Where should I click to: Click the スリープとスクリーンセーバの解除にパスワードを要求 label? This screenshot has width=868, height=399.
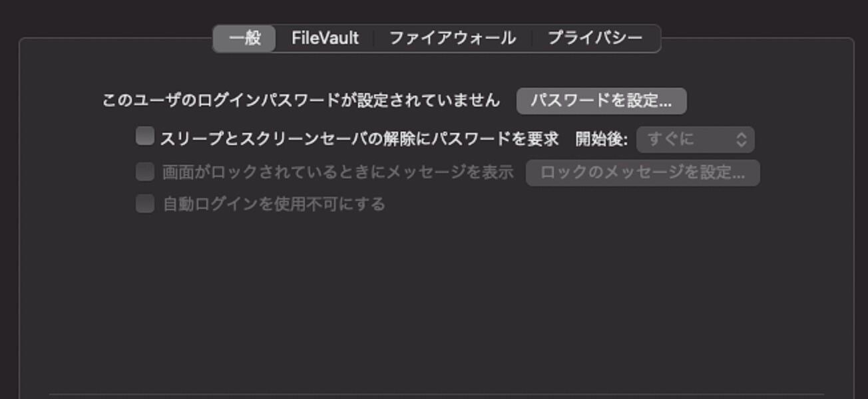click(359, 139)
